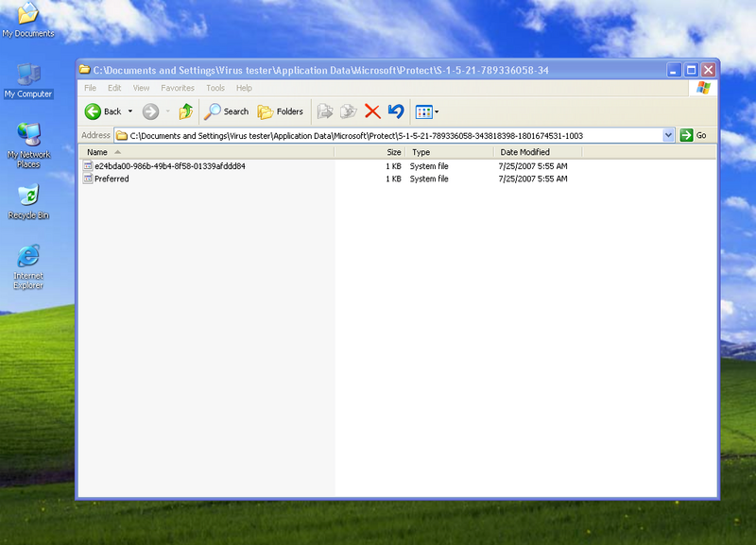Screen dimensions: 756x545
Task: Show the Folders tree pane
Action: [x=280, y=111]
